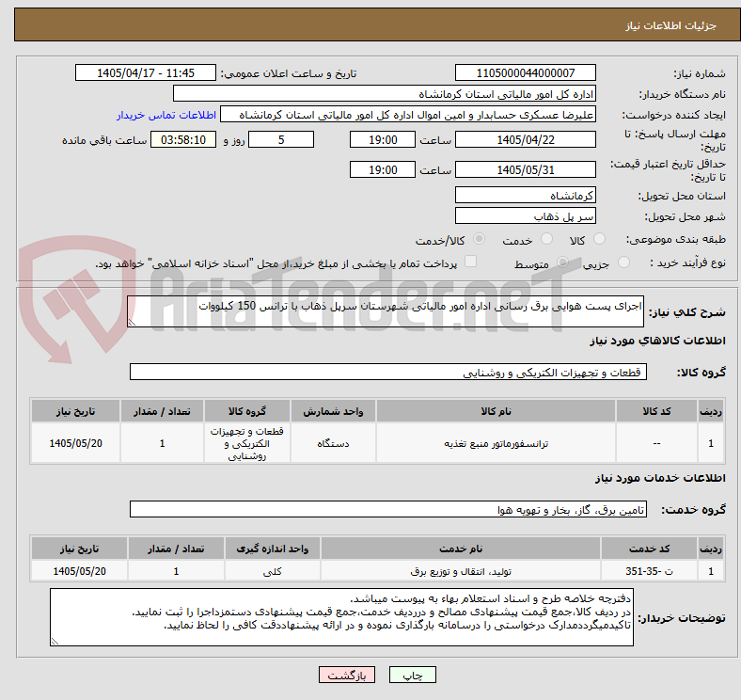Click the service group field تامین برق، گاز
The image size is (741, 700).
pyautogui.click(x=388, y=509)
